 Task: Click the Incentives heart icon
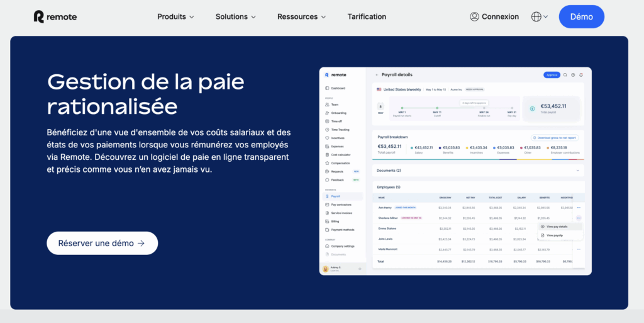coord(327,138)
